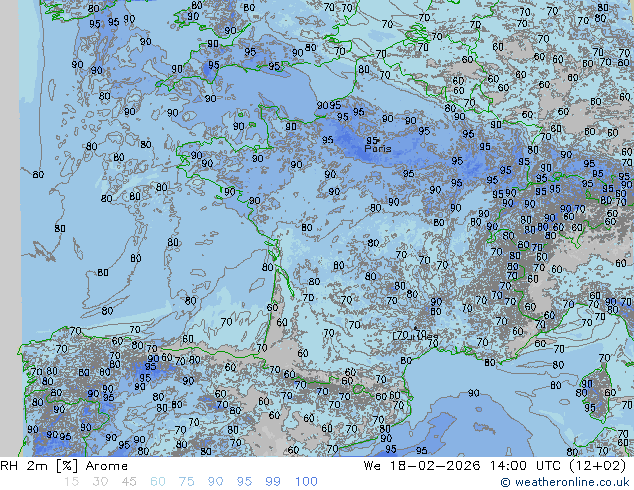
Task: Select the 99 legend scale value
Action: click(x=272, y=482)
